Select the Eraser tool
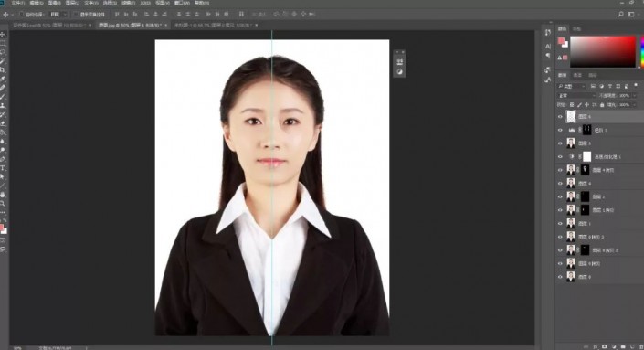Screen dimensions: 644x350 point(3,123)
